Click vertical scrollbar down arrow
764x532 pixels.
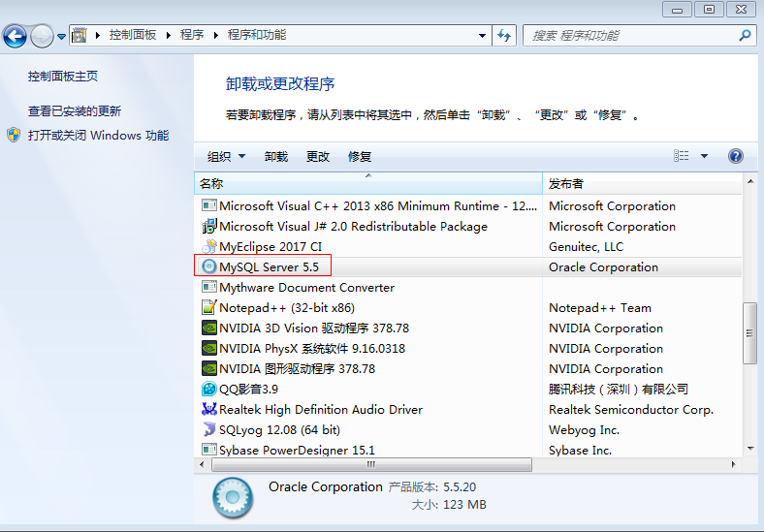point(749,449)
